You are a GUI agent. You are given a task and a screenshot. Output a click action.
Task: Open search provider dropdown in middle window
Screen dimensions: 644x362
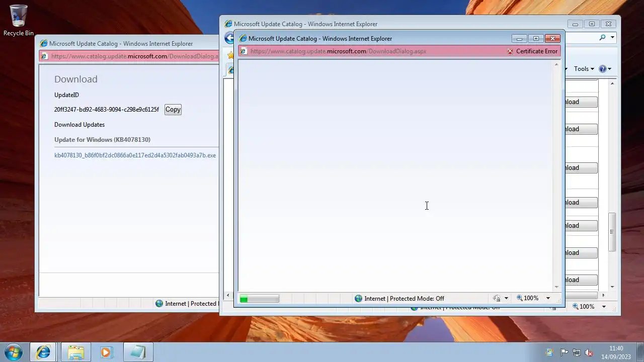(612, 37)
